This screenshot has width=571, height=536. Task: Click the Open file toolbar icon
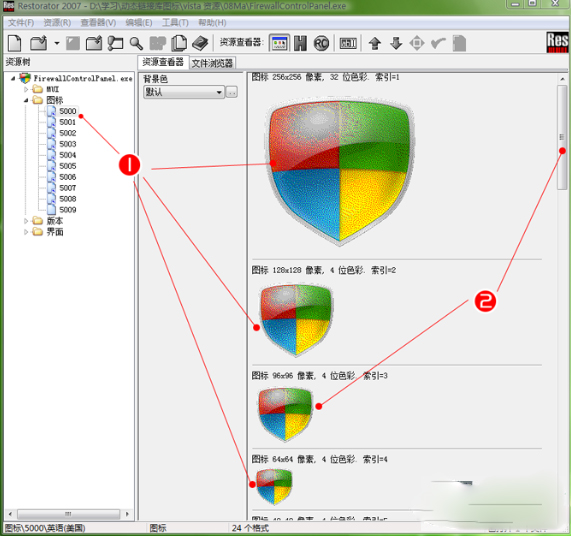click(39, 43)
